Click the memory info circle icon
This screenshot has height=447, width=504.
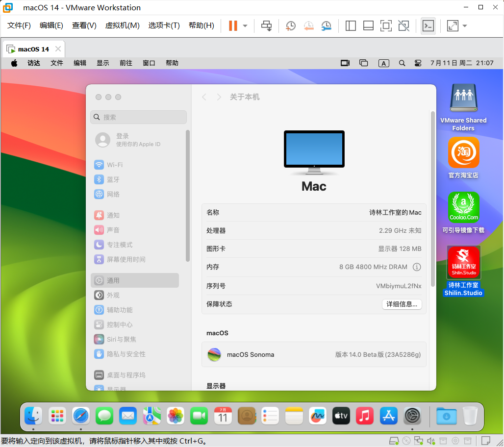pyautogui.click(x=417, y=267)
